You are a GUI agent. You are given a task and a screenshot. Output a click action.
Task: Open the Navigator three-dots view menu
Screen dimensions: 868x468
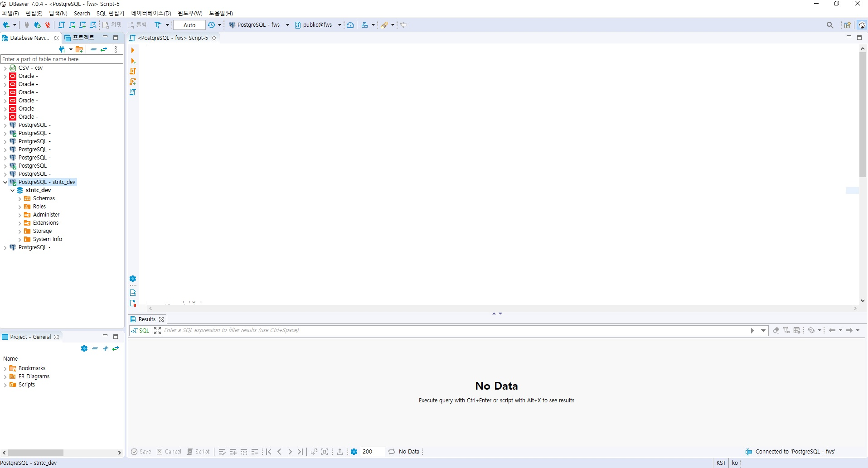116,49
